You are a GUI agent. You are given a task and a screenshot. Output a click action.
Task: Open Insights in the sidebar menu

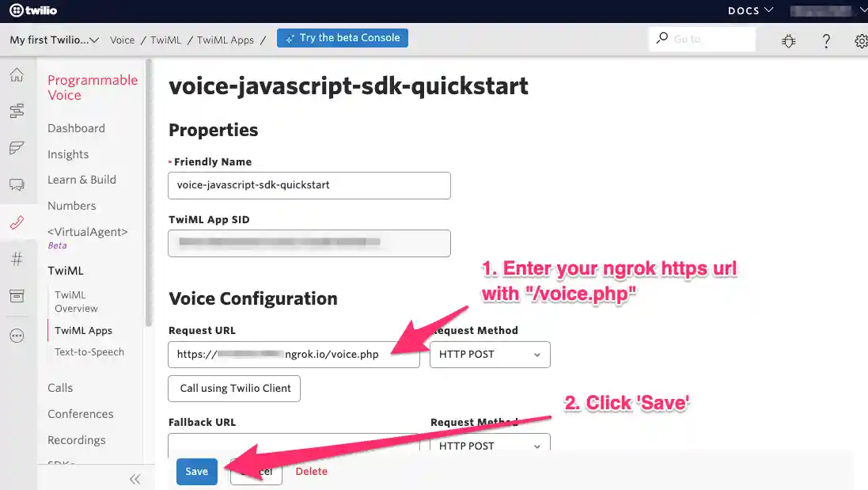(68, 154)
